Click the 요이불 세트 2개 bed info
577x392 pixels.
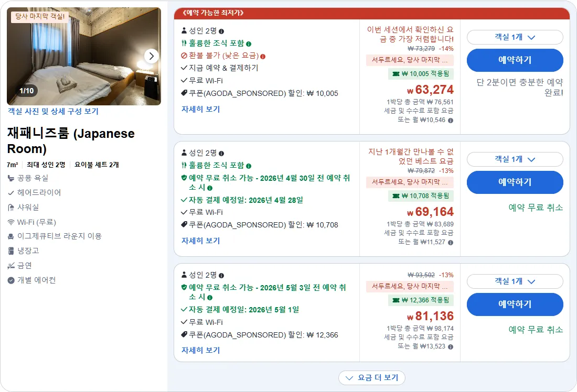(x=97, y=165)
